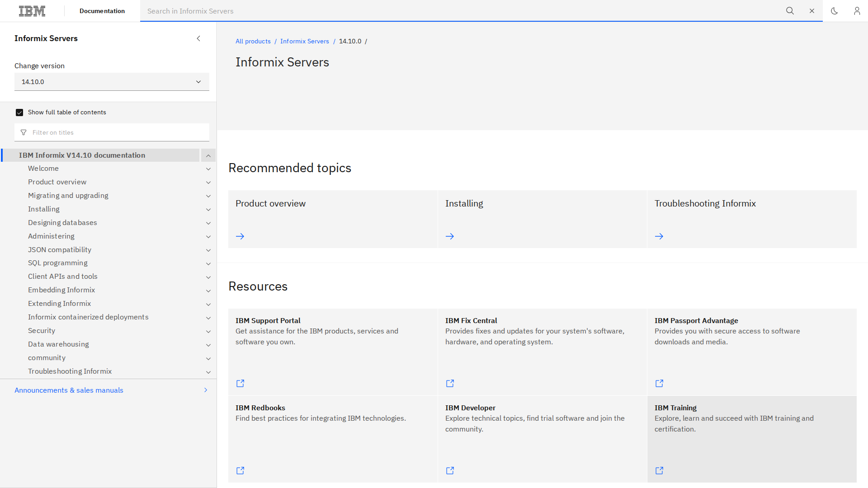The image size is (868, 488).
Task: Go to All products breadcrumb link
Action: (x=253, y=41)
